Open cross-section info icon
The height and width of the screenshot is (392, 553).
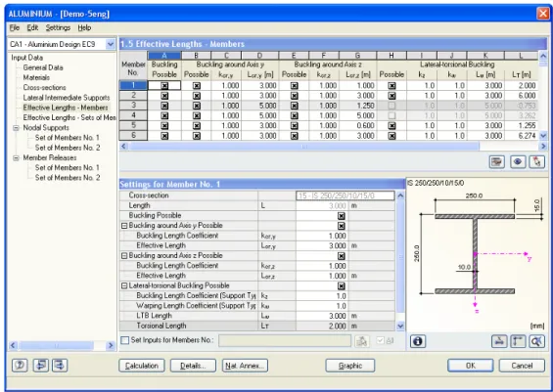[x=418, y=341]
